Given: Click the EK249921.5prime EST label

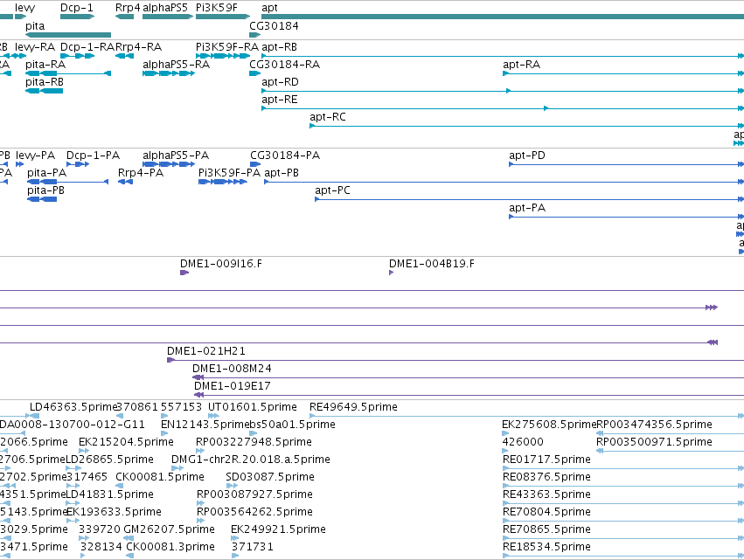Looking at the screenshot, I should click(279, 529).
